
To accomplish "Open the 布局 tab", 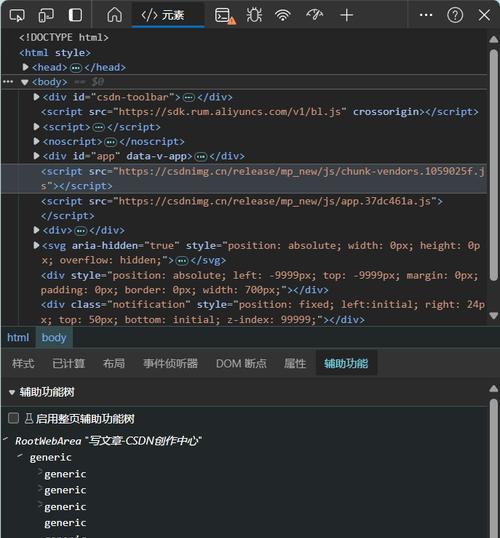I will coord(114,363).
